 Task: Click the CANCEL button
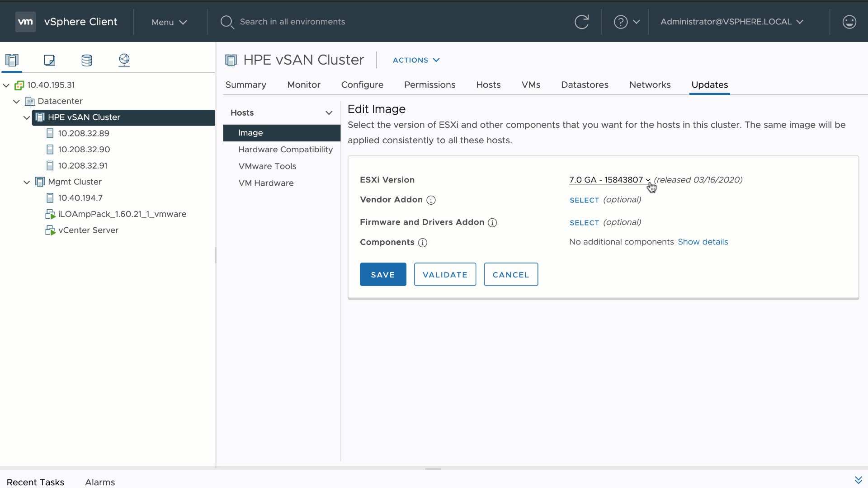pos(511,274)
